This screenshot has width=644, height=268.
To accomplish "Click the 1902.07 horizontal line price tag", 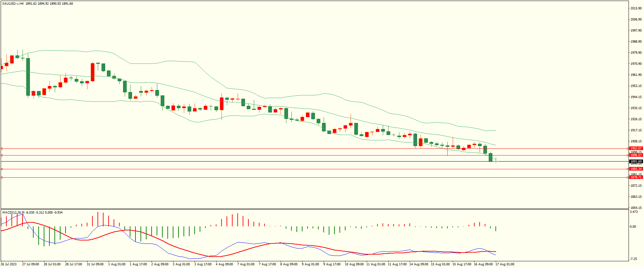I will (636, 148).
